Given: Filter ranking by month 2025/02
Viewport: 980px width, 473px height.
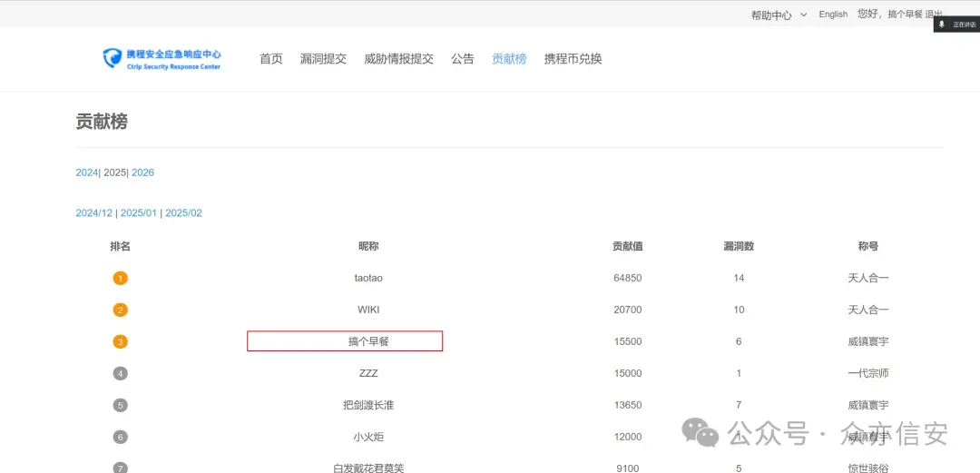Looking at the screenshot, I should tap(183, 213).
